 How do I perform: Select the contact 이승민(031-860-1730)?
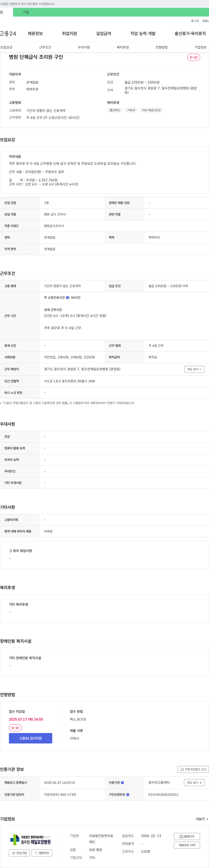[60, 795]
